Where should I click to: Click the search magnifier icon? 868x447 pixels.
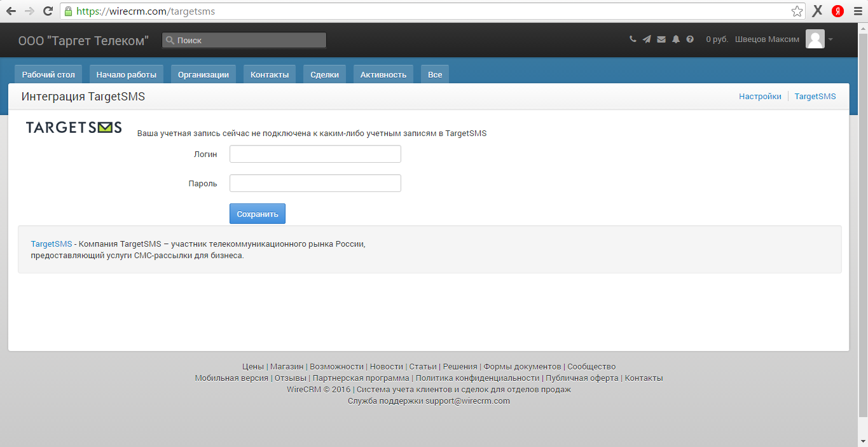pos(170,40)
